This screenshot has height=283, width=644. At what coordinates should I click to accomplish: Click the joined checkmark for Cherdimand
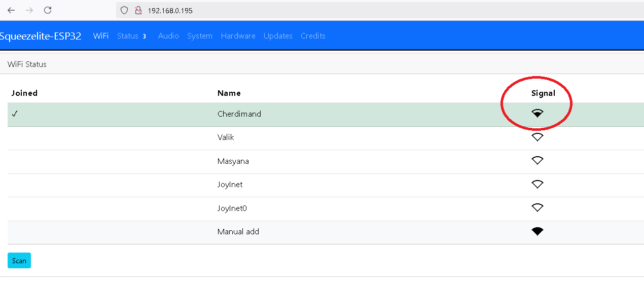click(x=15, y=114)
